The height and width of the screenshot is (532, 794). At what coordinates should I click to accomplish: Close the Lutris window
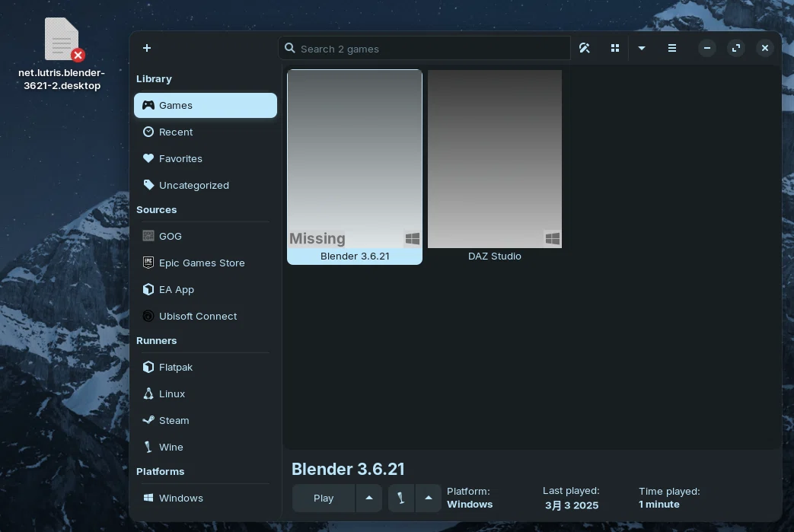click(764, 48)
